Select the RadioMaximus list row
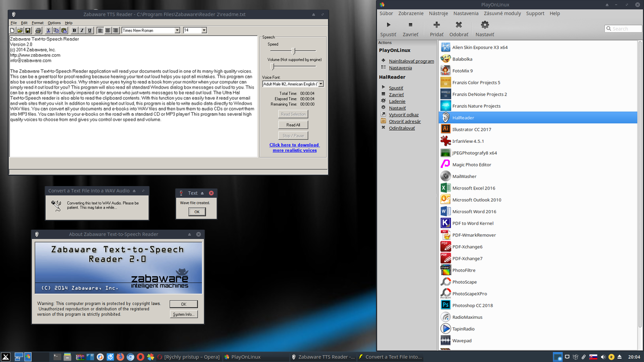Screen dimensions: 644x362 (x=538, y=317)
